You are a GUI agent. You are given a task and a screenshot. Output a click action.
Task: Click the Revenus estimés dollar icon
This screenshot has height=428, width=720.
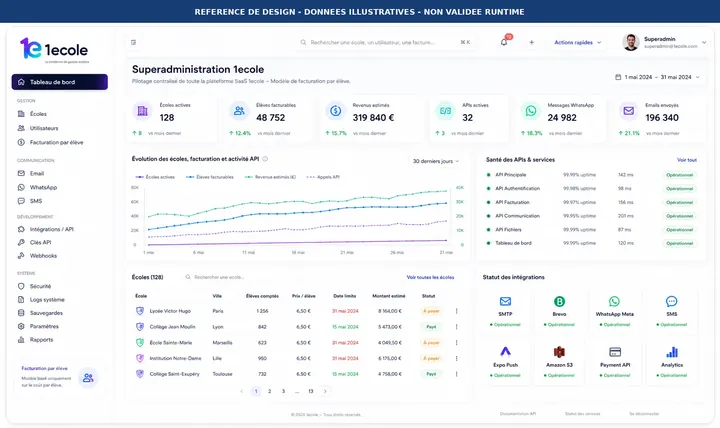[x=336, y=111]
